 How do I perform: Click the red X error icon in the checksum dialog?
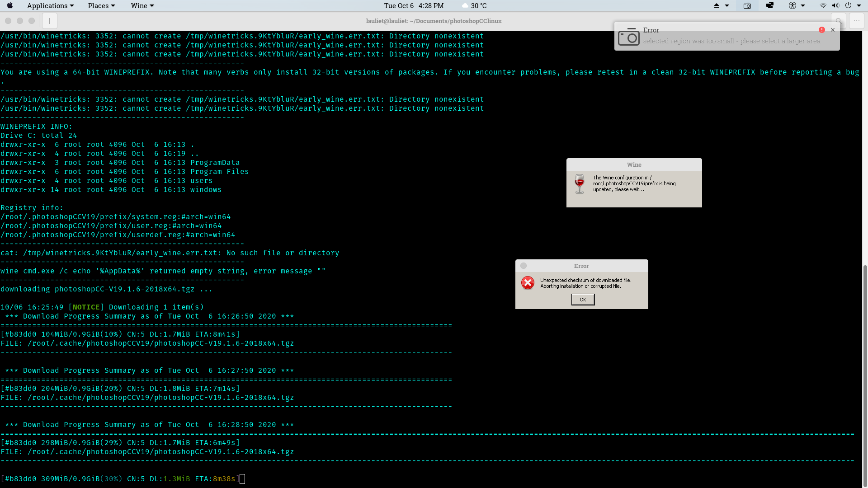pyautogui.click(x=528, y=283)
